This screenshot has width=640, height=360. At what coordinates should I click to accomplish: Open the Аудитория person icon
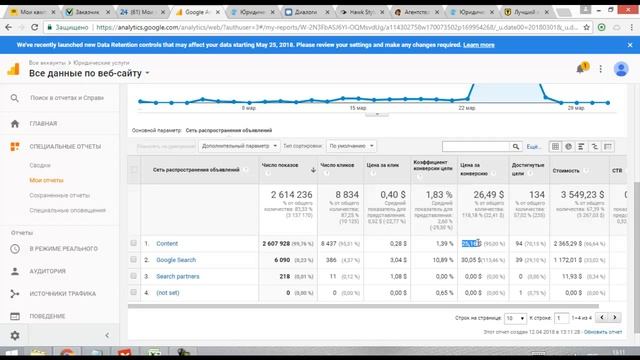click(15, 271)
